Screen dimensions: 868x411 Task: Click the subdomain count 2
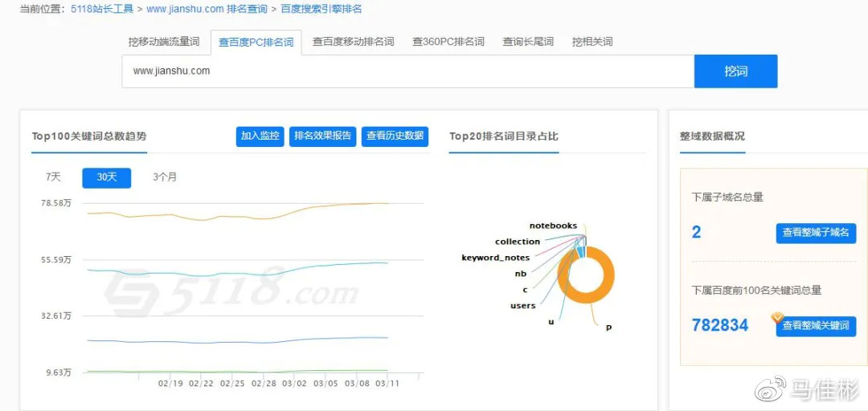coord(696,232)
